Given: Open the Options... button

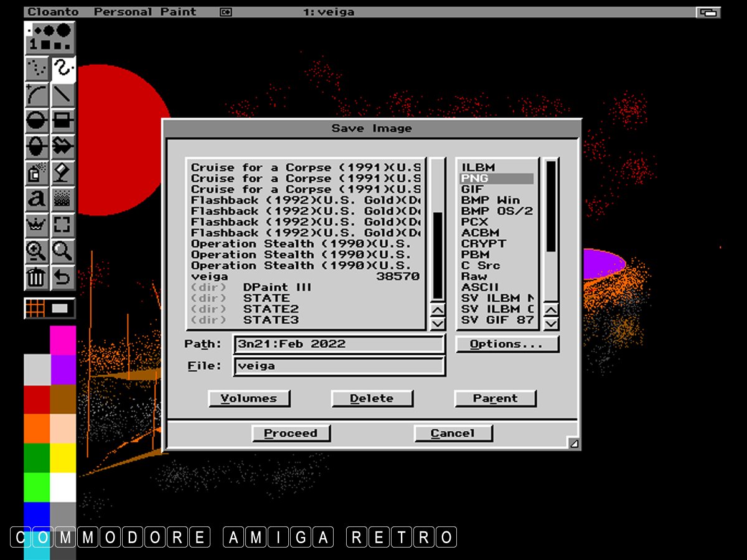Looking at the screenshot, I should pyautogui.click(x=507, y=344).
